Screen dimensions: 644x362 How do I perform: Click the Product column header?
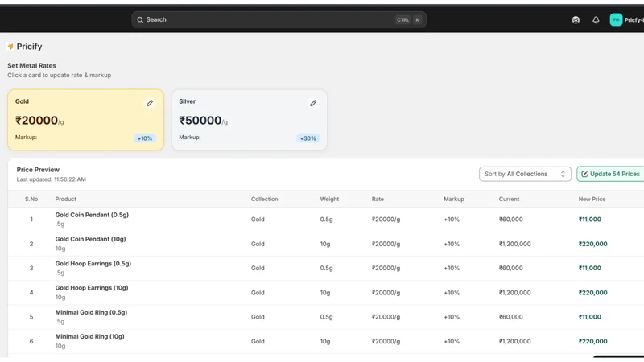[66, 199]
